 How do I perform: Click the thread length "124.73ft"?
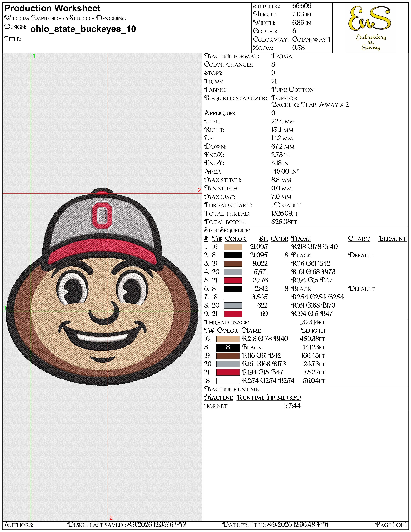tap(314, 364)
